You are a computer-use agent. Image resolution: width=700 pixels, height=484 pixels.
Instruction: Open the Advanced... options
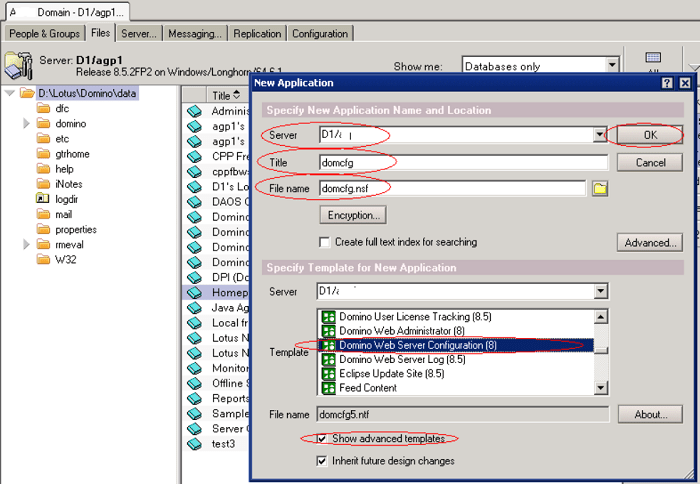[x=650, y=242]
